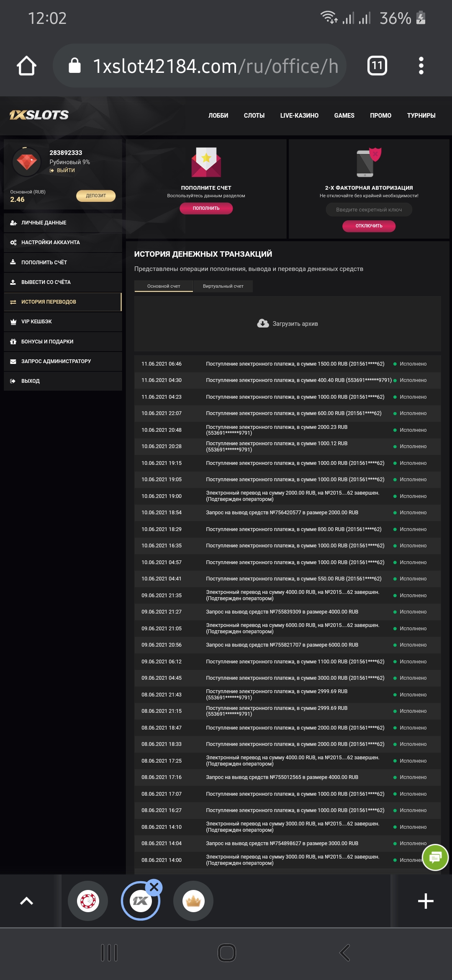Click the red ПОПОЛНИТЬ button

click(x=206, y=208)
